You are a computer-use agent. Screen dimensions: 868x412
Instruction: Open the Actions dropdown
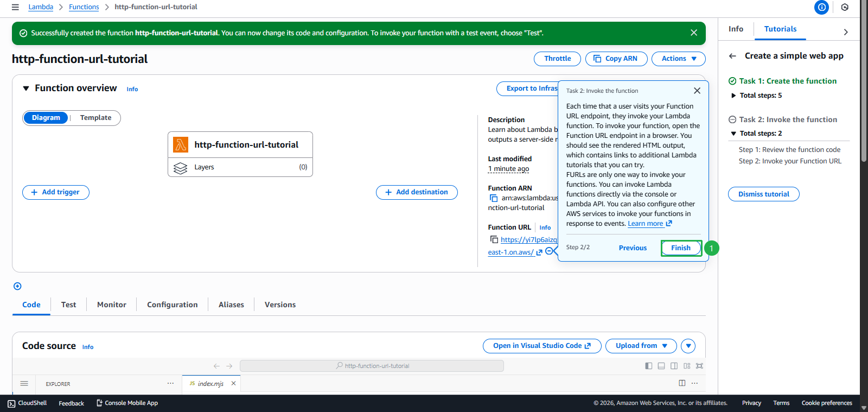pos(678,59)
